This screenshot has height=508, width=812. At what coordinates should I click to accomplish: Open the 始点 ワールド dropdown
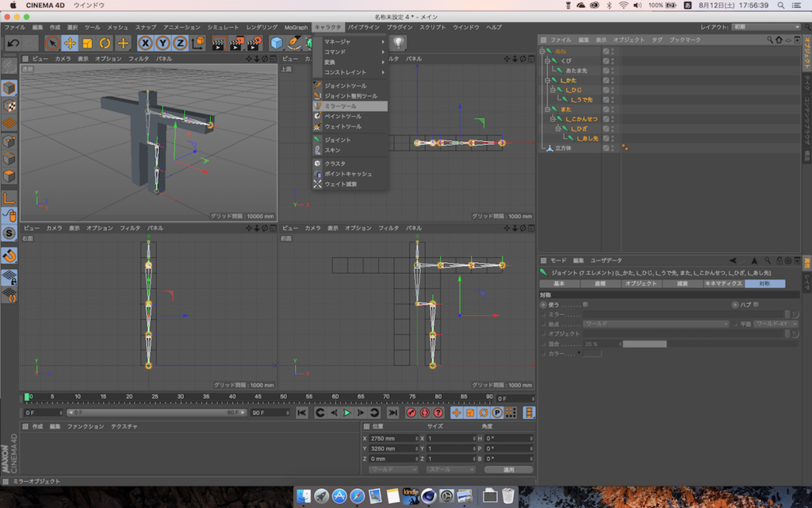pos(656,324)
